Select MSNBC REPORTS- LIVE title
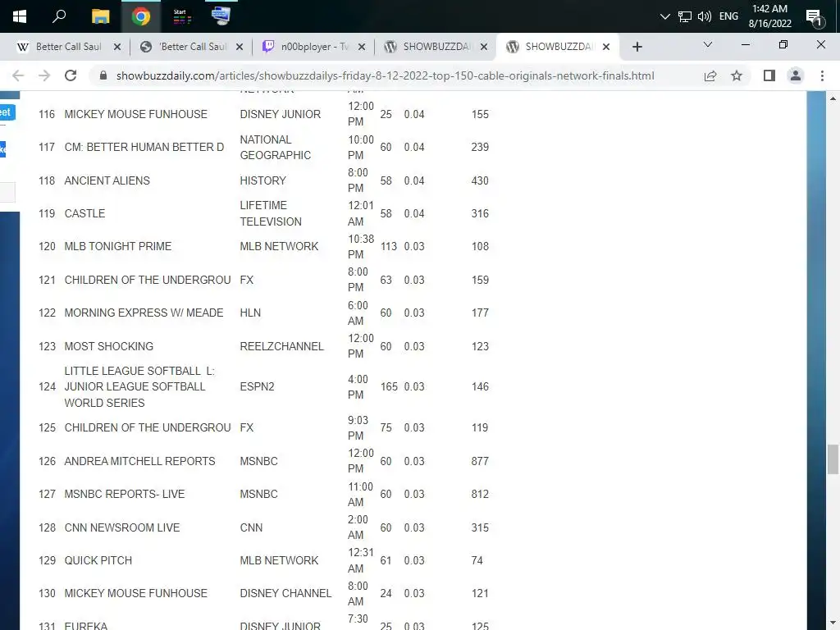The width and height of the screenshot is (840, 630). click(125, 494)
